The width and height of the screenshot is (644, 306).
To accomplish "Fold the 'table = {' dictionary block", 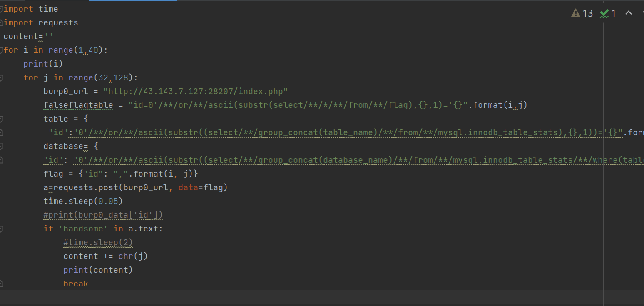I will [x=2, y=119].
